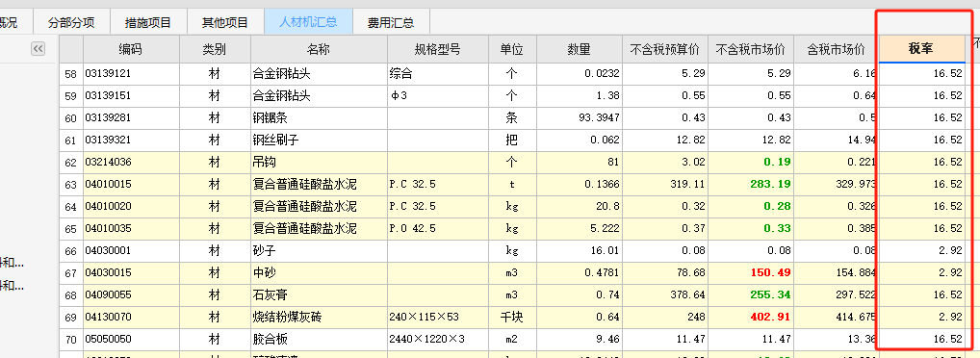Select code cell 04130070

[x=131, y=318]
